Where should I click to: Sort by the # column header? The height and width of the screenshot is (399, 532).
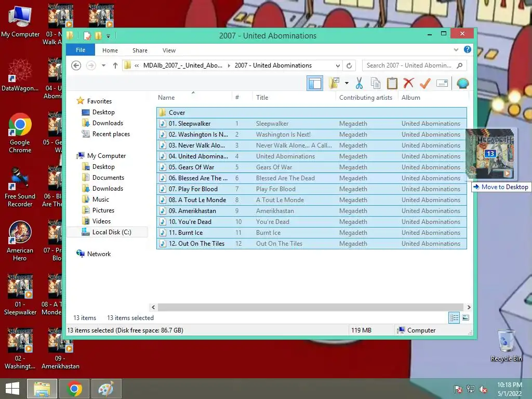pos(237,97)
